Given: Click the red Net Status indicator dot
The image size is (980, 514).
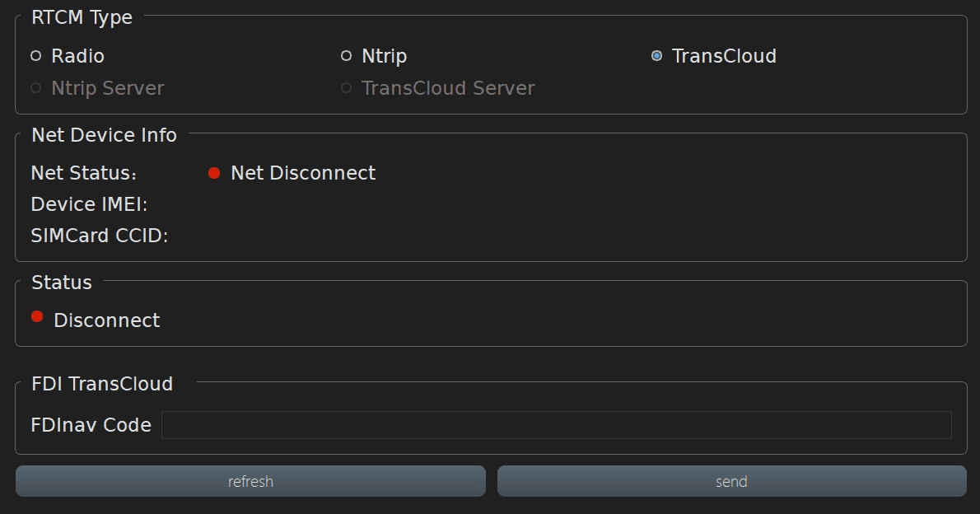Looking at the screenshot, I should (x=214, y=173).
